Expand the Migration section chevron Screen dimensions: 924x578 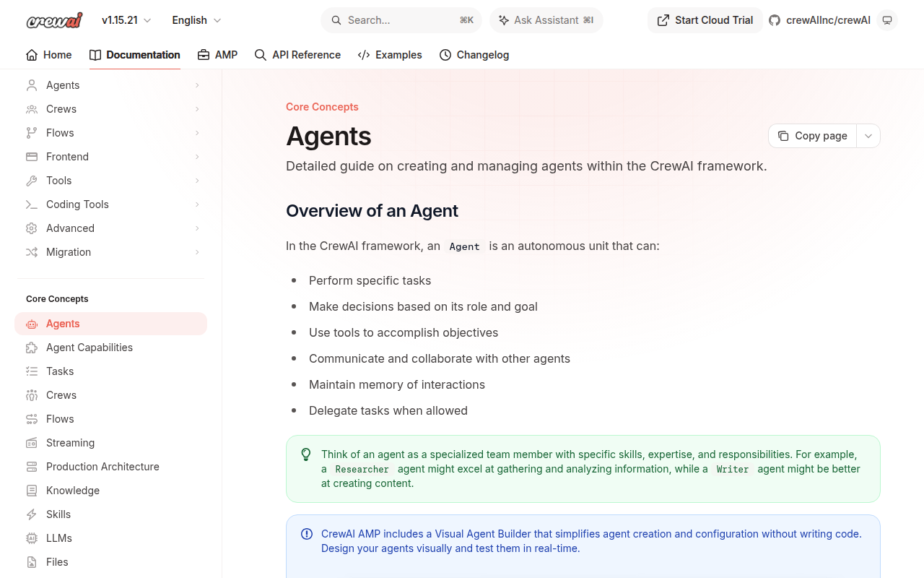[x=197, y=252]
